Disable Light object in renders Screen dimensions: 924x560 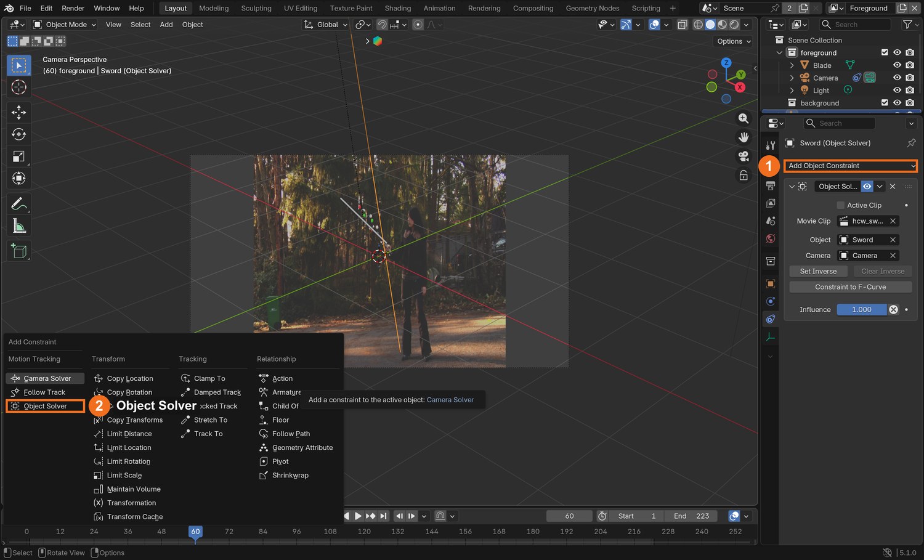(x=910, y=90)
